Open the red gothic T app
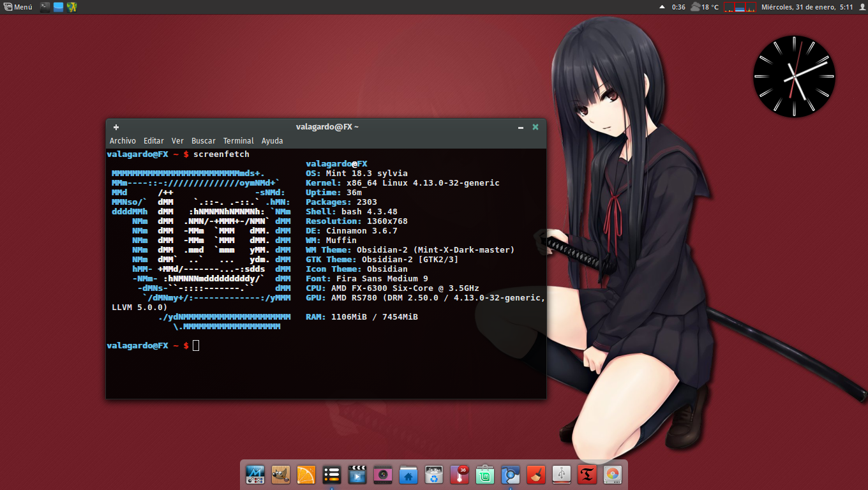Viewport: 868px width, 490px height. click(587, 475)
